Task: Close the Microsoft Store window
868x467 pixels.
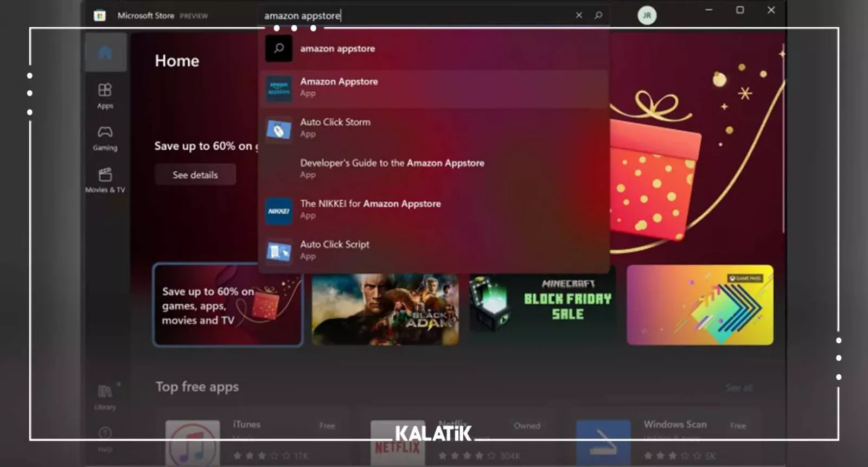Action: click(771, 10)
